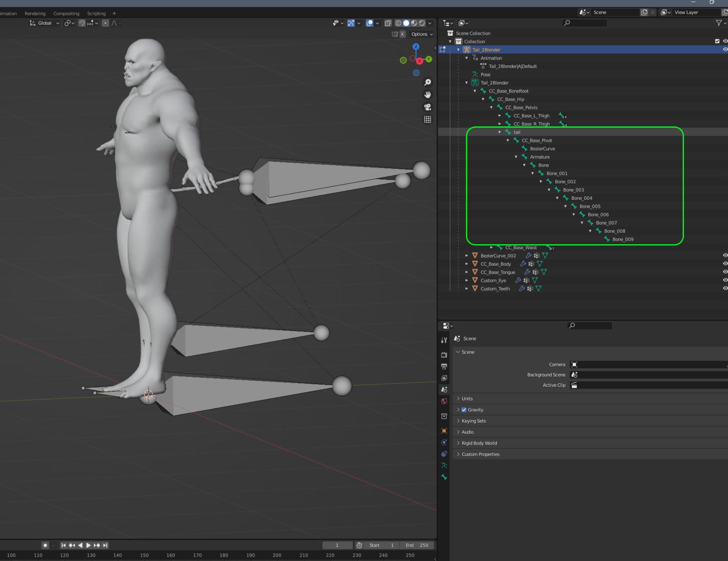
Task: Click the outliner search box
Action: (585, 23)
